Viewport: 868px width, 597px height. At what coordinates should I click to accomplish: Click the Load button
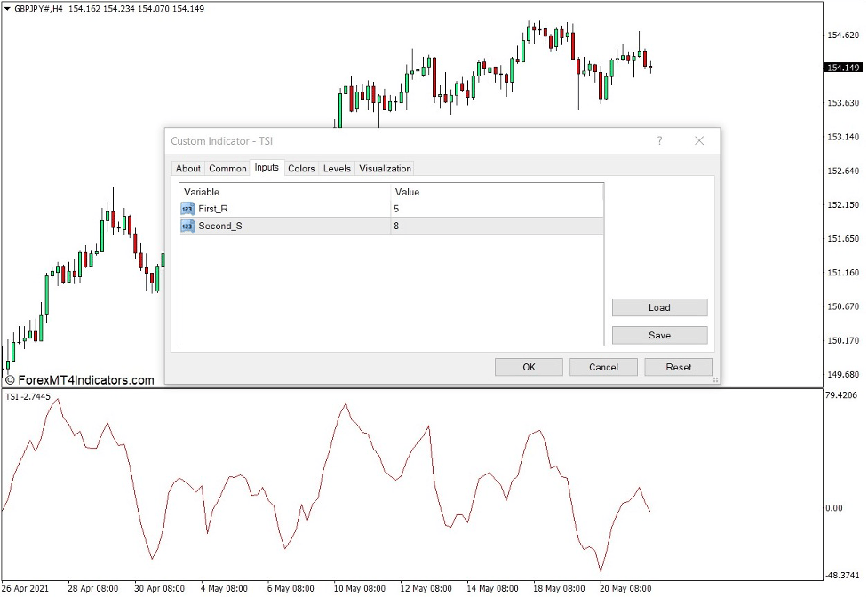(659, 307)
